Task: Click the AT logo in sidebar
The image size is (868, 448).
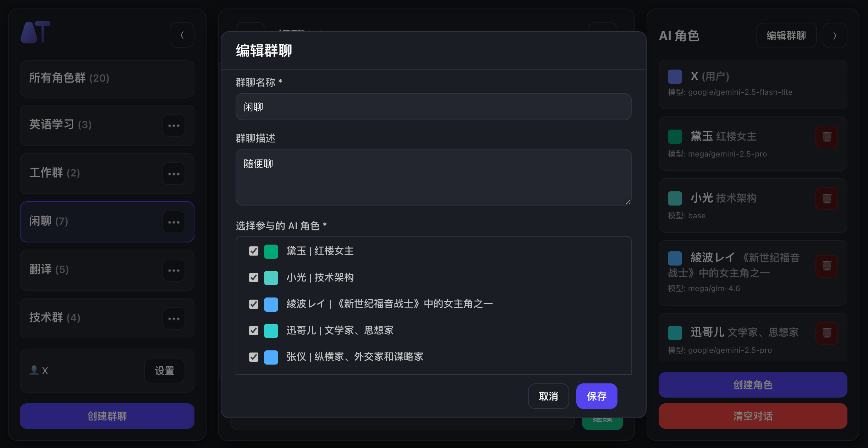Action: pos(35,32)
